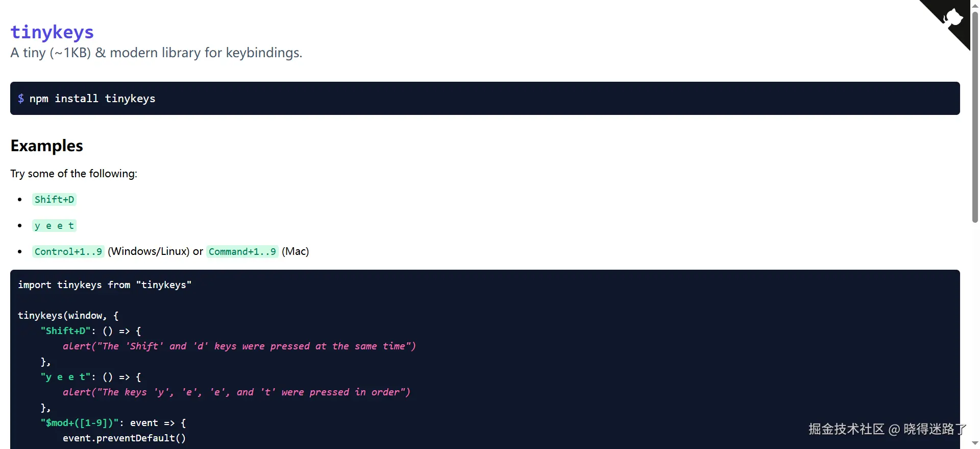Click the "y e e t" key string in code
This screenshot has height=449, width=980.
coord(65,376)
